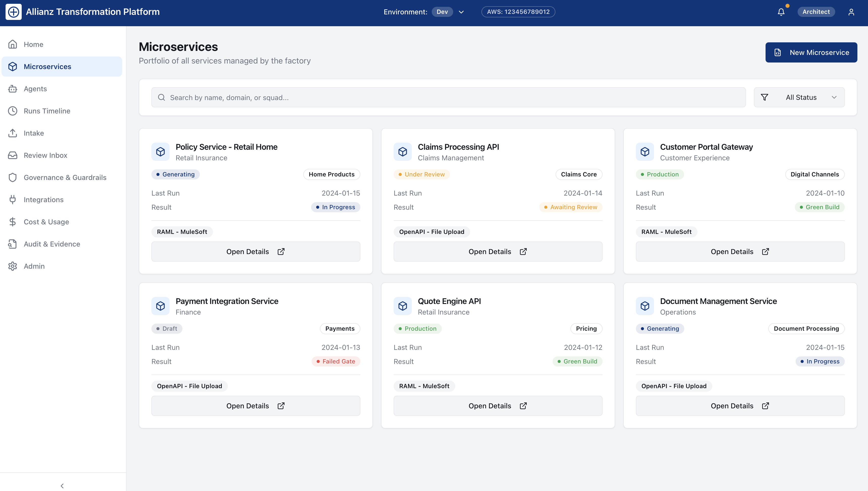Open the Microservices section in the sidebar

(x=47, y=67)
